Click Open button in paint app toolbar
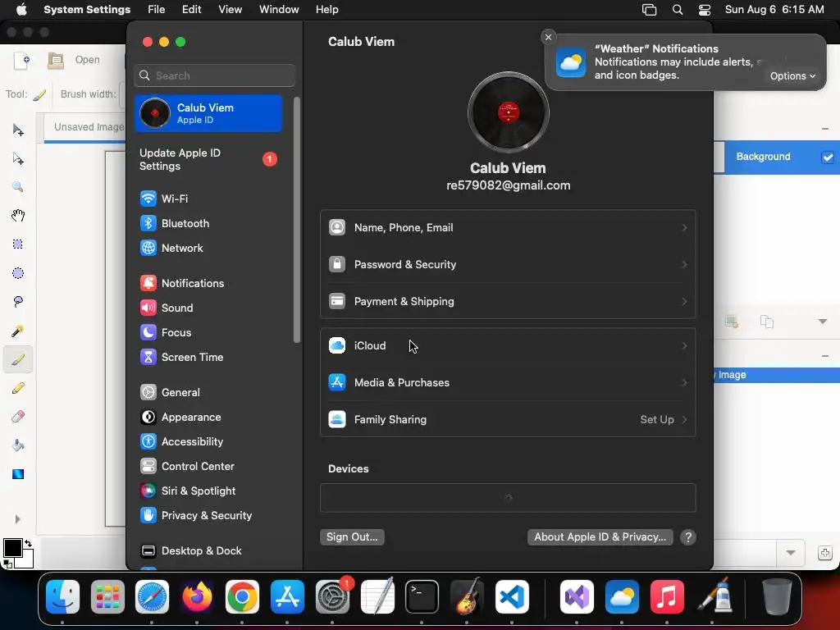This screenshot has height=630, width=840. pos(74,60)
